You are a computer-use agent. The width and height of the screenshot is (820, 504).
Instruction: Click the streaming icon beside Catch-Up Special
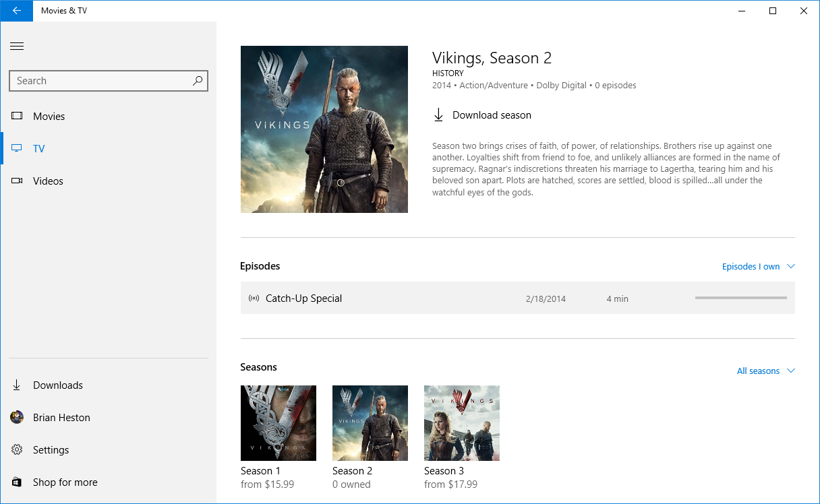[254, 298]
